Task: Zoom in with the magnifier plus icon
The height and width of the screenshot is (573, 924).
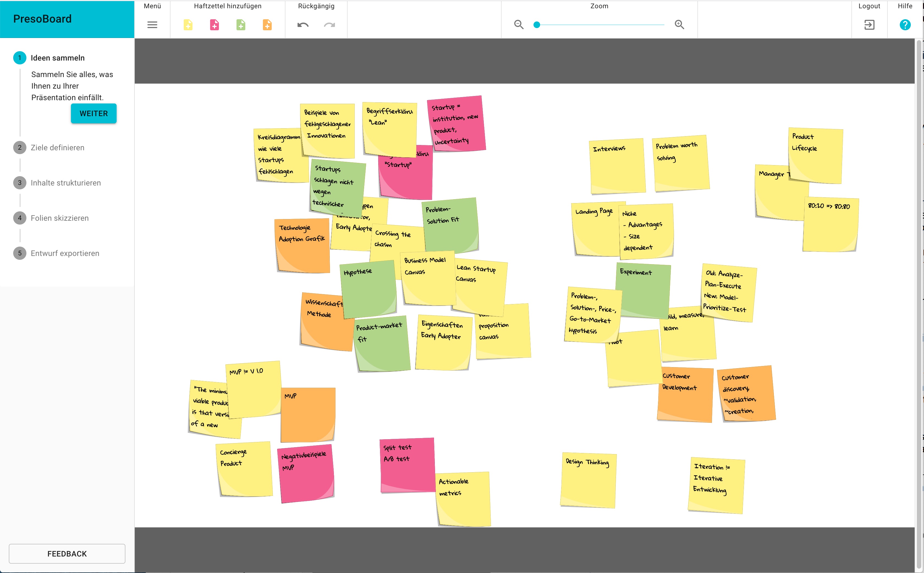Action: [679, 25]
